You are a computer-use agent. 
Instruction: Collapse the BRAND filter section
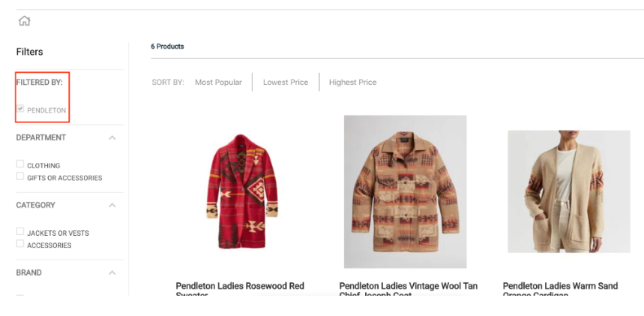[112, 272]
